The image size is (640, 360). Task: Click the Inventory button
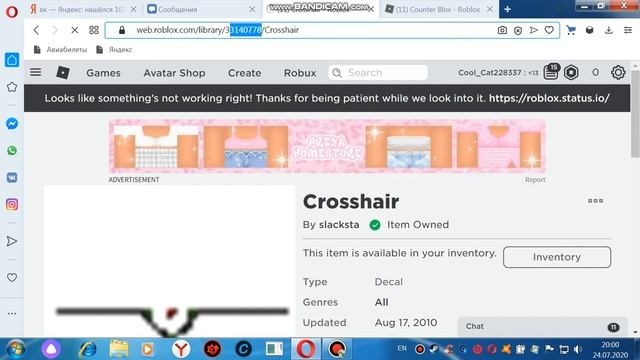click(557, 257)
